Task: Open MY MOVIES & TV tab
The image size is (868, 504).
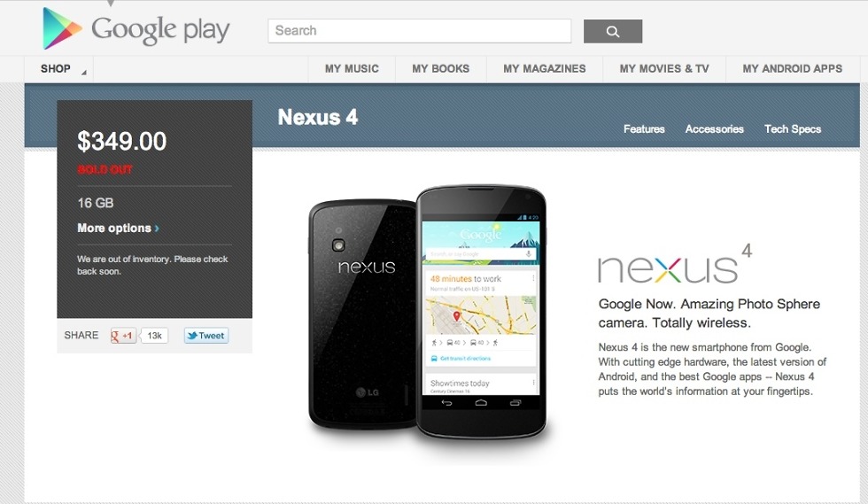Action: [x=664, y=69]
